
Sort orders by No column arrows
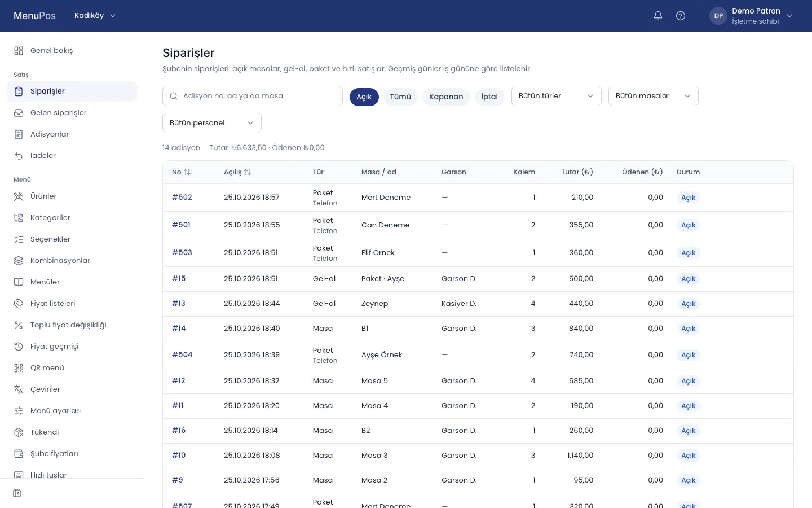pos(187,172)
